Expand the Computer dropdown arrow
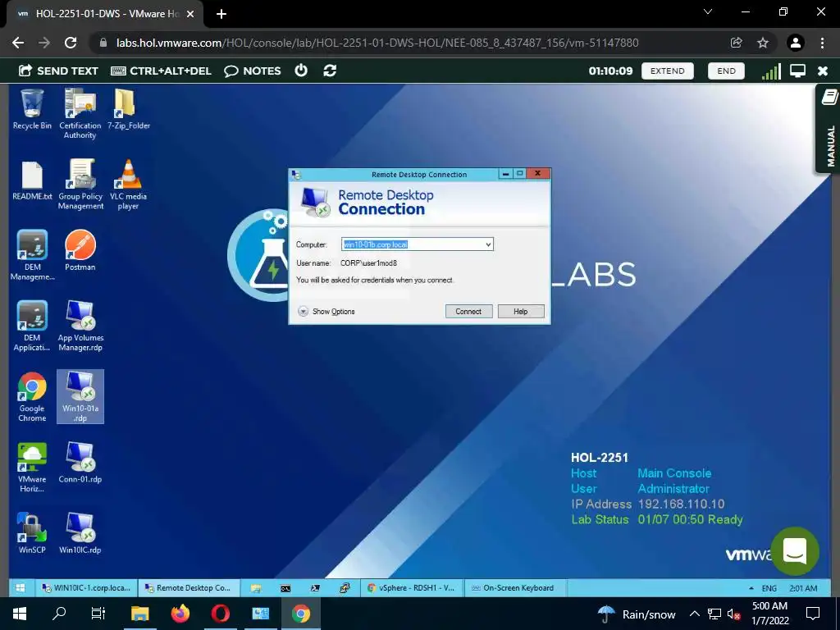This screenshot has width=840, height=630. (488, 244)
